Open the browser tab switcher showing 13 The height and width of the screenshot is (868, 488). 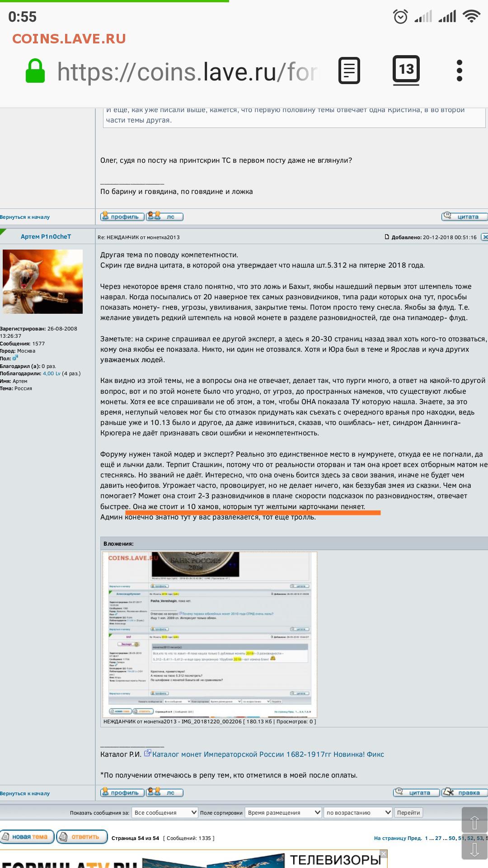[406, 70]
